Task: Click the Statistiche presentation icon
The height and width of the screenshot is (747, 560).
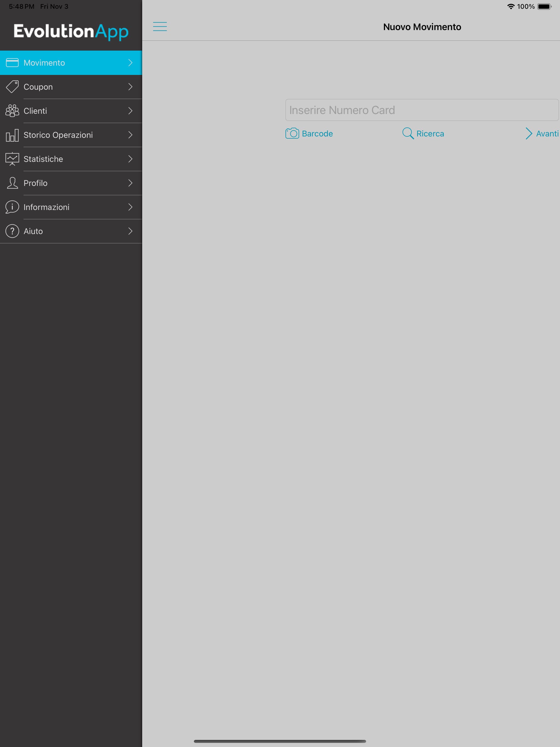Action: (12, 159)
